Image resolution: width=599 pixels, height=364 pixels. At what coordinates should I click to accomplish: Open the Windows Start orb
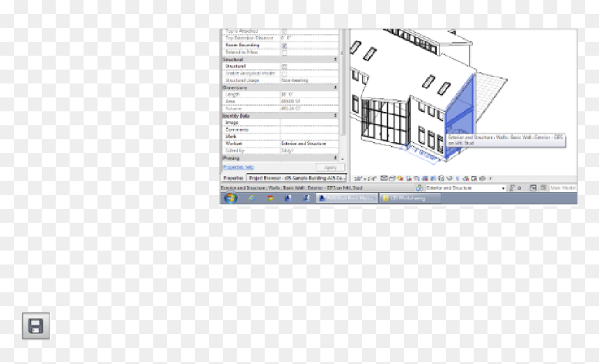pos(231,198)
